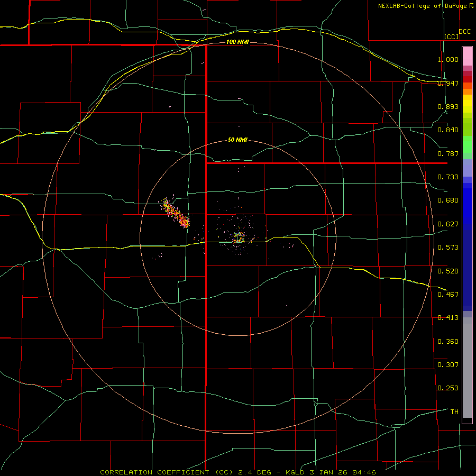The image size is (476, 476).
Task: Select the 0.733 scale value
Action: [448, 177]
